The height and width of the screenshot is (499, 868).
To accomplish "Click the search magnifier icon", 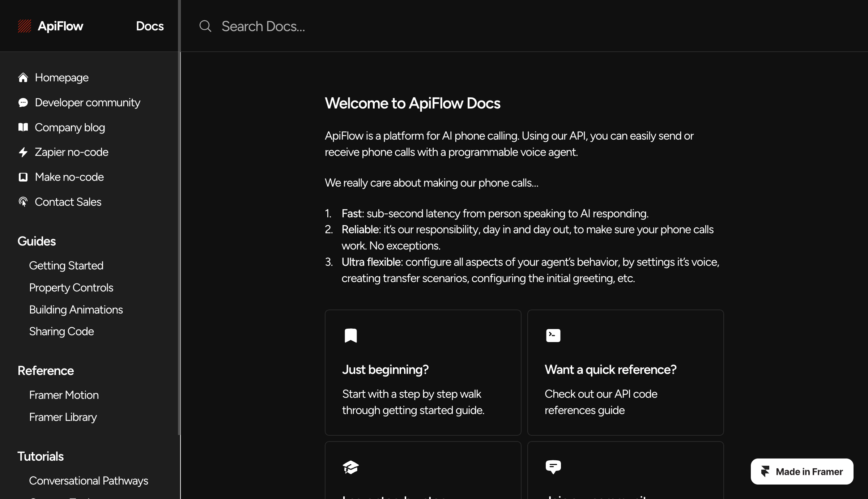I will 205,26.
